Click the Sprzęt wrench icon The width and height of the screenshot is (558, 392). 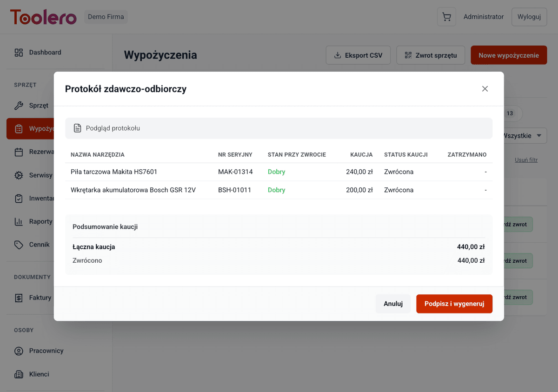pos(19,106)
